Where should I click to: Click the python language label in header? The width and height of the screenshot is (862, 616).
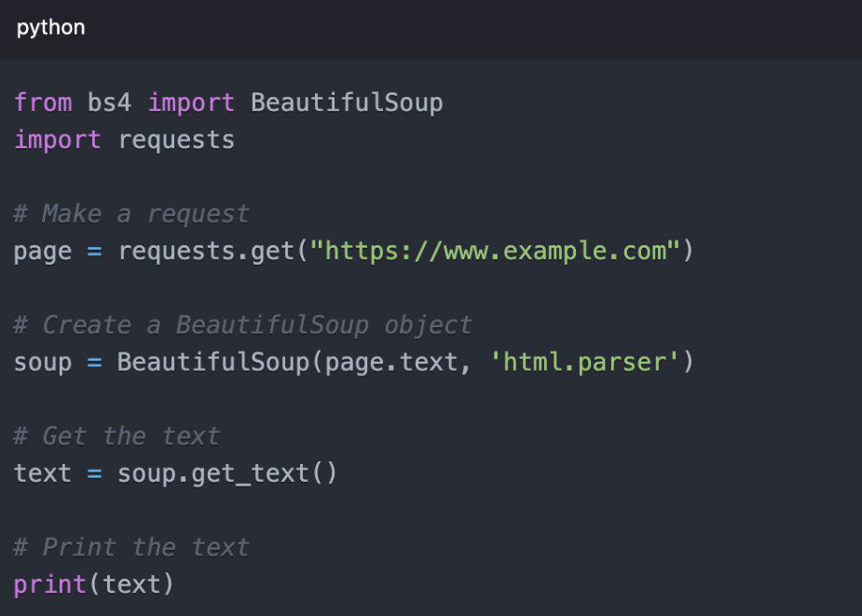(50, 28)
